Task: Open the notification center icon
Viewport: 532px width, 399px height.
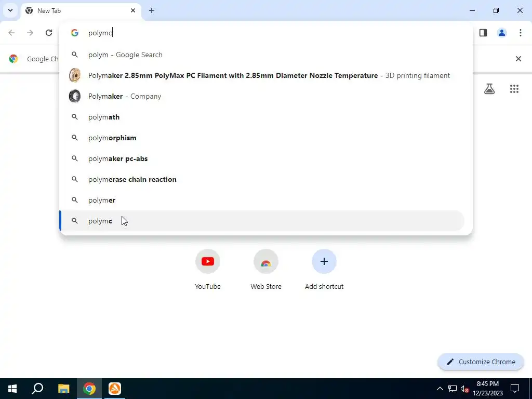Action: point(515,389)
